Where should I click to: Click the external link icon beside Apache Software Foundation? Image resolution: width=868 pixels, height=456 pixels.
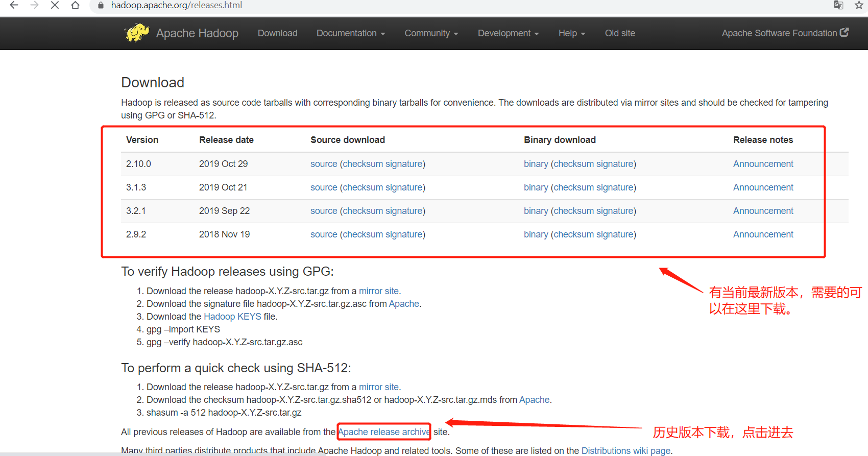845,32
